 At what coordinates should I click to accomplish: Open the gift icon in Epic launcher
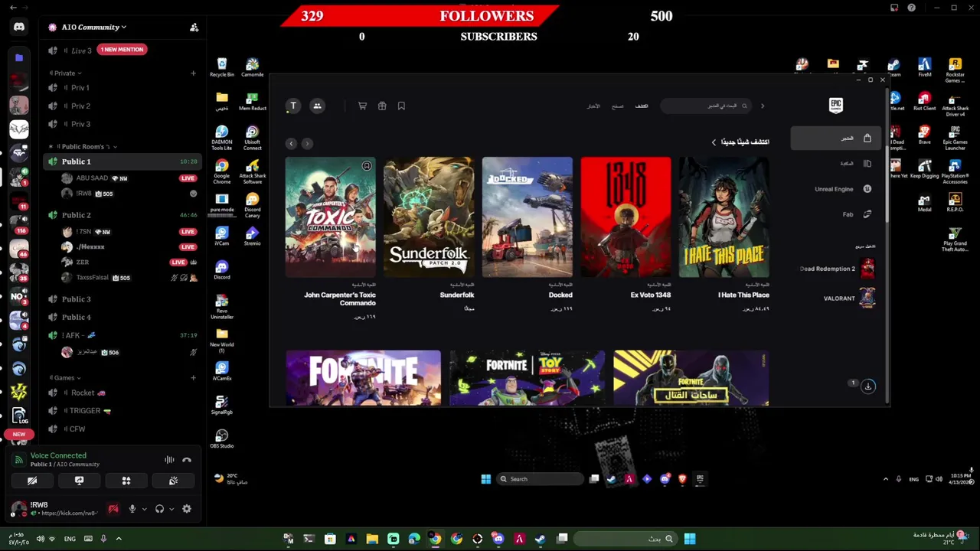[x=382, y=106]
